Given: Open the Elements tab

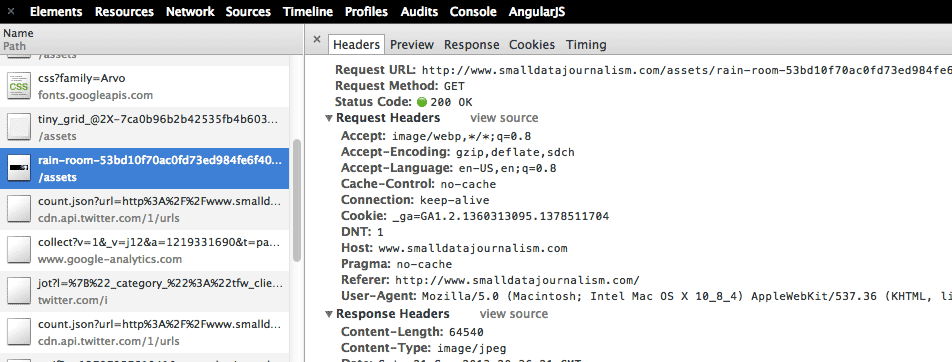Looking at the screenshot, I should [x=56, y=12].
